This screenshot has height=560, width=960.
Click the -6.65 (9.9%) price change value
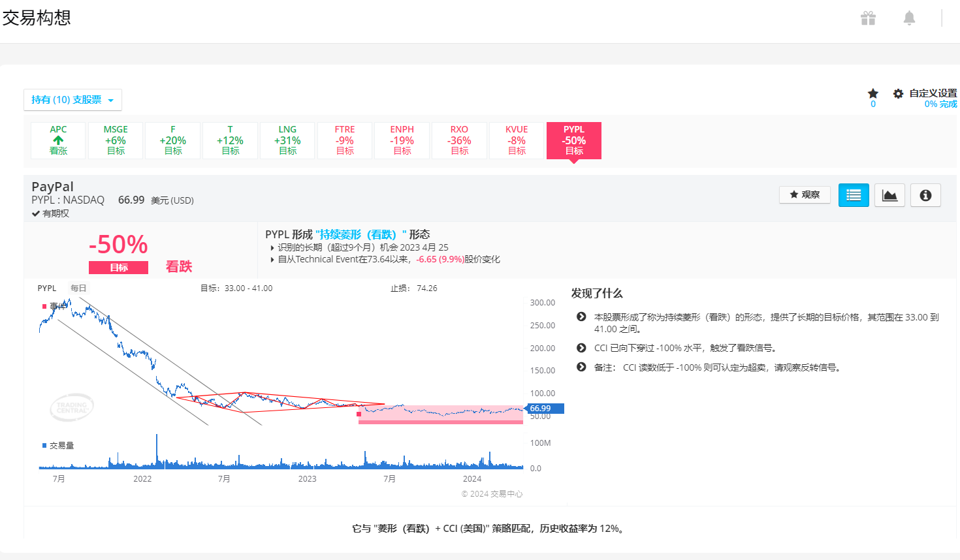[440, 259]
